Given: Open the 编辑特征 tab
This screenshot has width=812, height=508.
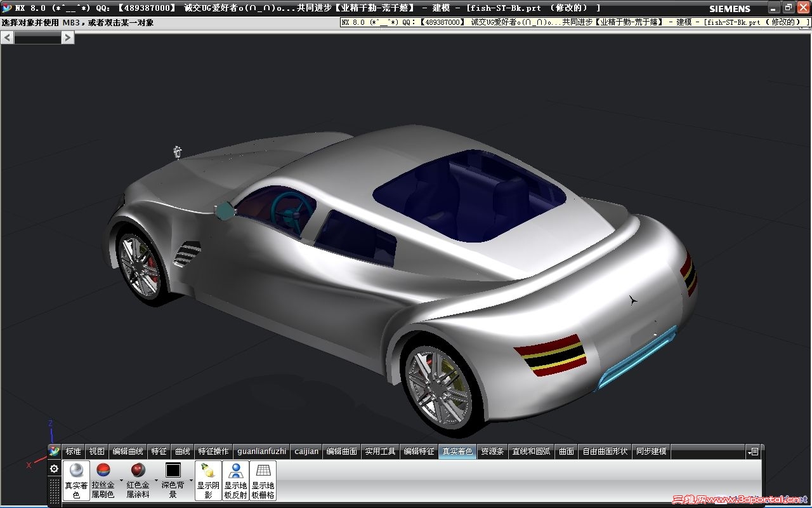Looking at the screenshot, I should 419,451.
